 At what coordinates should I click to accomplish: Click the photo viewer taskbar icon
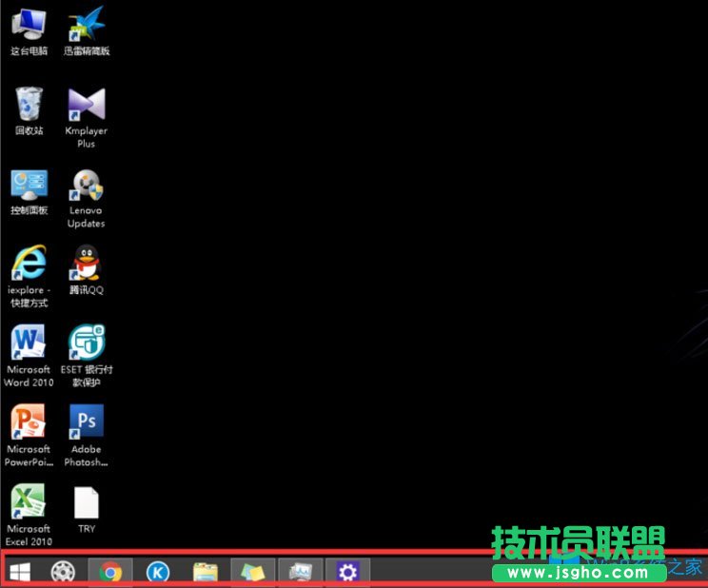click(301, 572)
